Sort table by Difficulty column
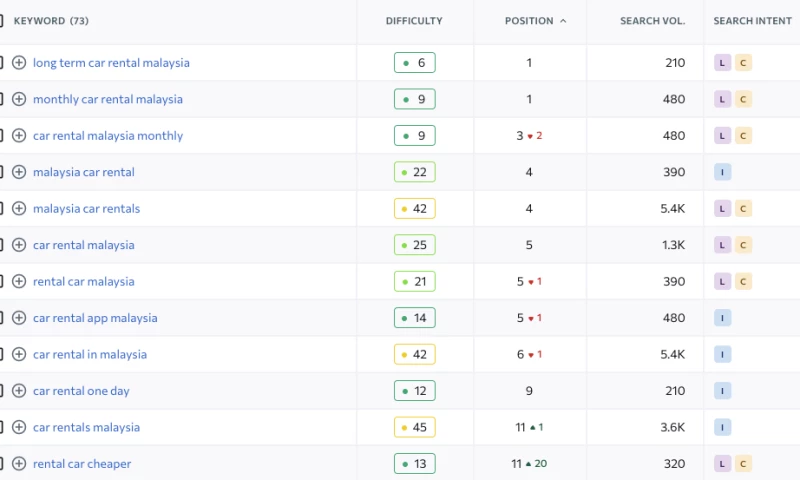 (414, 21)
